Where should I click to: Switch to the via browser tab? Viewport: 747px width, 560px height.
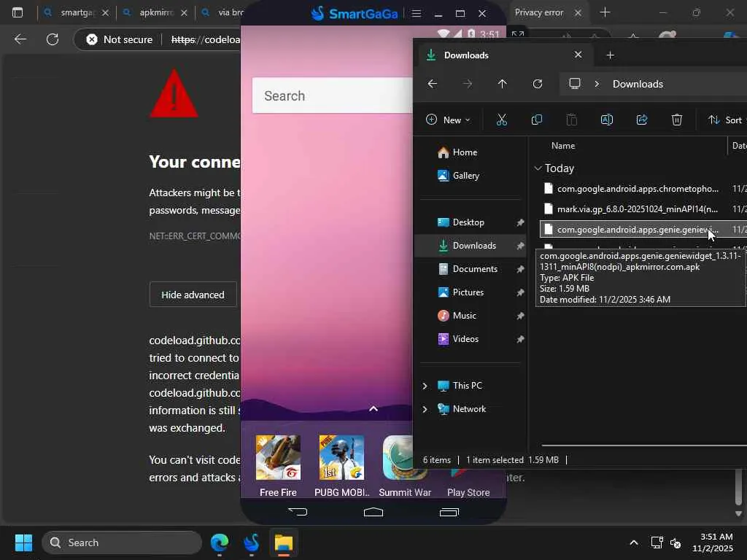[222, 12]
